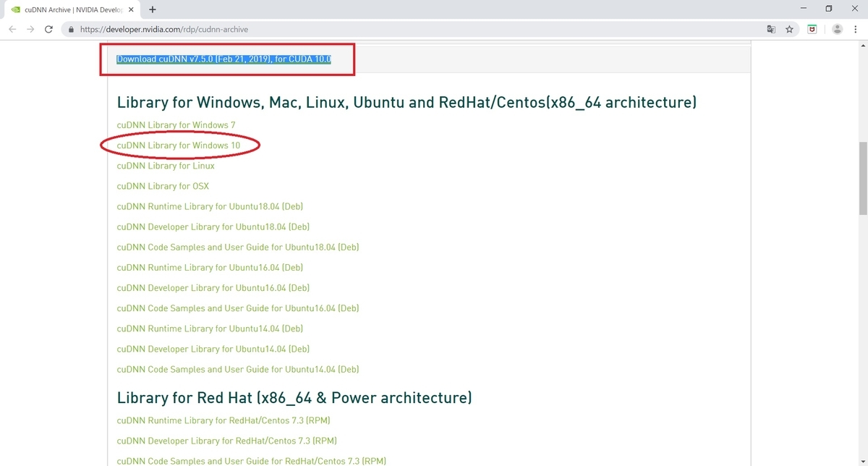Go back to the previous page
Viewport: 868px width, 466px height.
tap(12, 29)
